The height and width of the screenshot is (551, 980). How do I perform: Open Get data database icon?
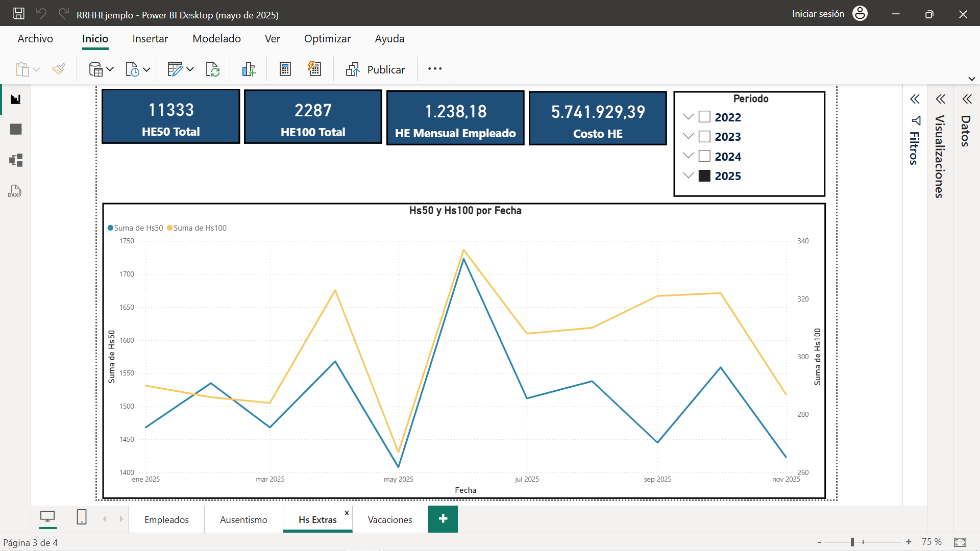(95, 69)
